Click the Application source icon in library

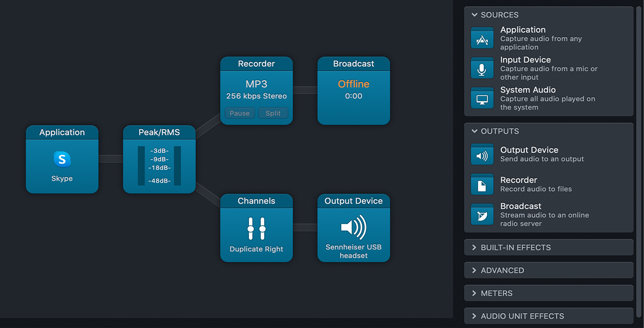482,38
